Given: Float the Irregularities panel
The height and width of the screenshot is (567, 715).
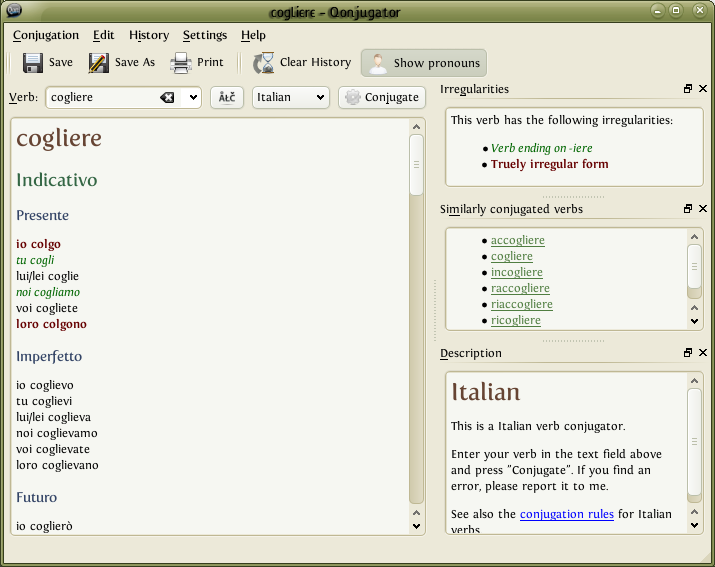Looking at the screenshot, I should pyautogui.click(x=688, y=89).
